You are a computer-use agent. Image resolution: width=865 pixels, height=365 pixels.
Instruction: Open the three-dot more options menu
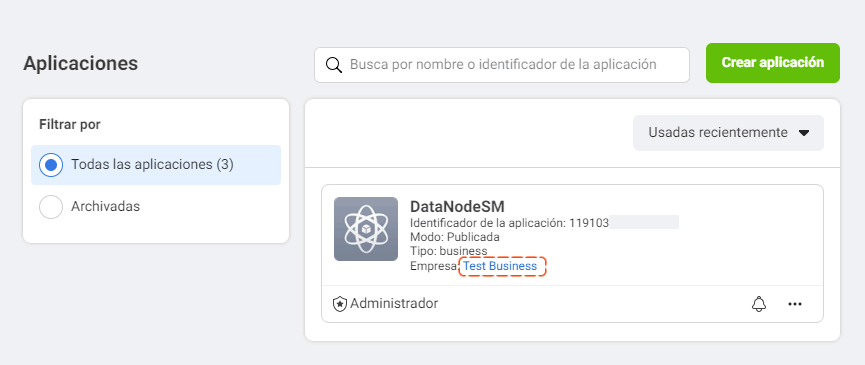pyautogui.click(x=795, y=304)
